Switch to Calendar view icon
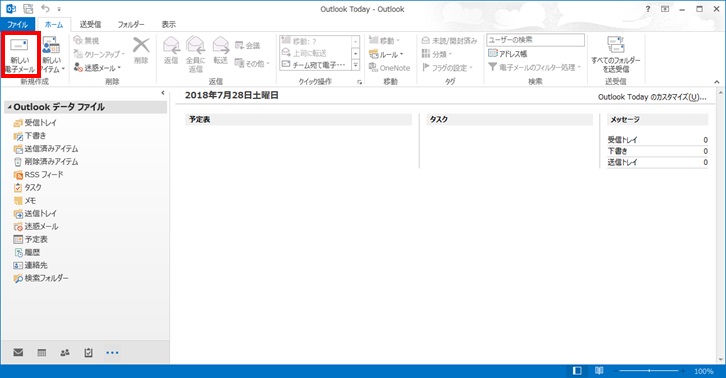 (42, 353)
